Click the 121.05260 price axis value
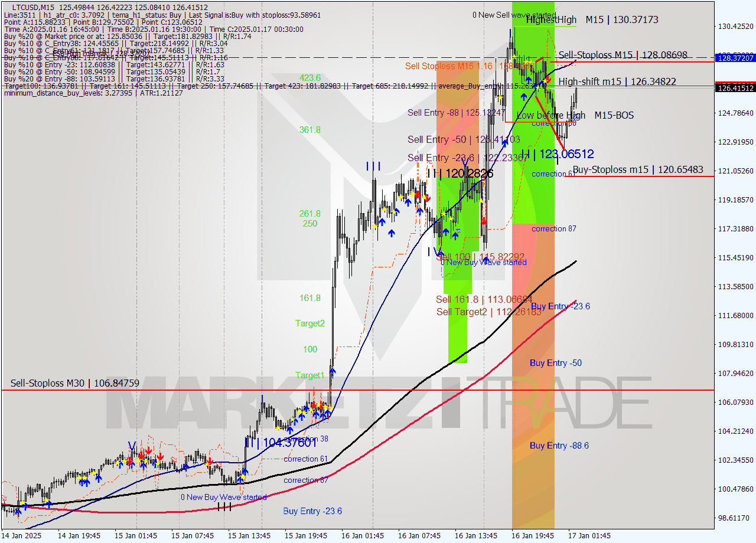 click(735, 171)
